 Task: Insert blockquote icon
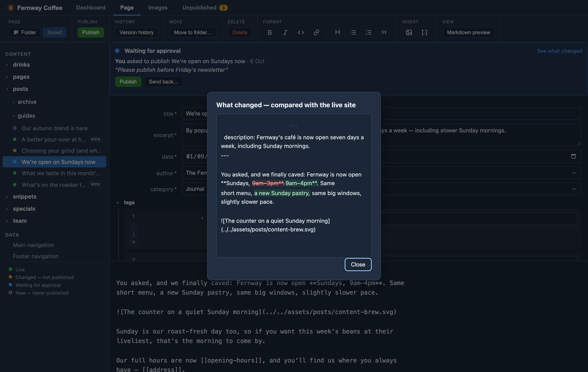(384, 32)
